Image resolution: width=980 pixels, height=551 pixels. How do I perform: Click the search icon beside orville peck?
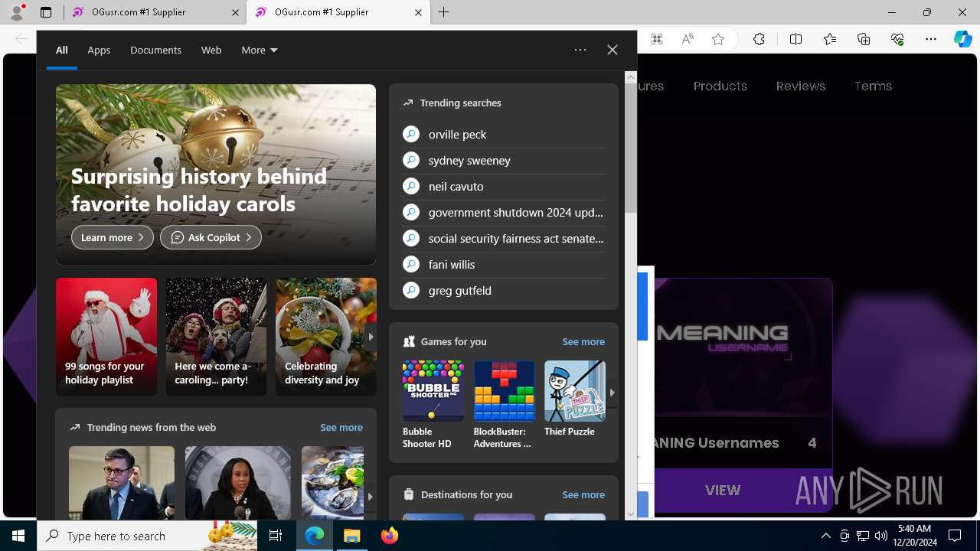pos(411,134)
